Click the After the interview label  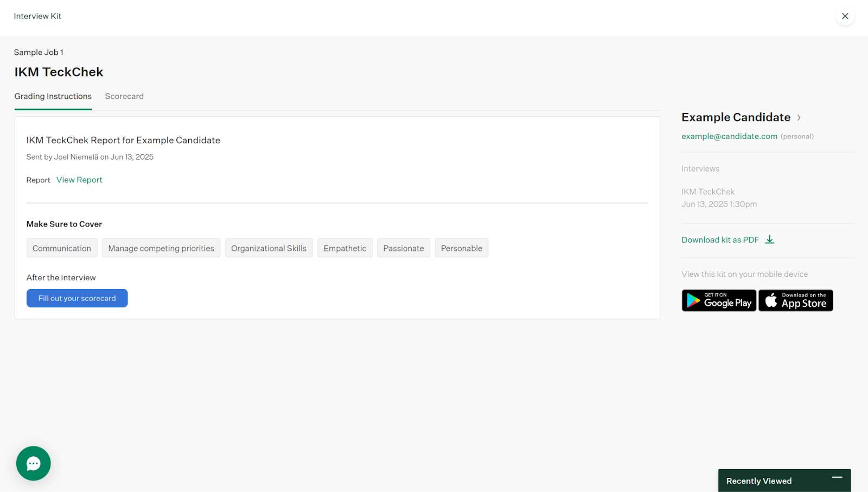61,277
